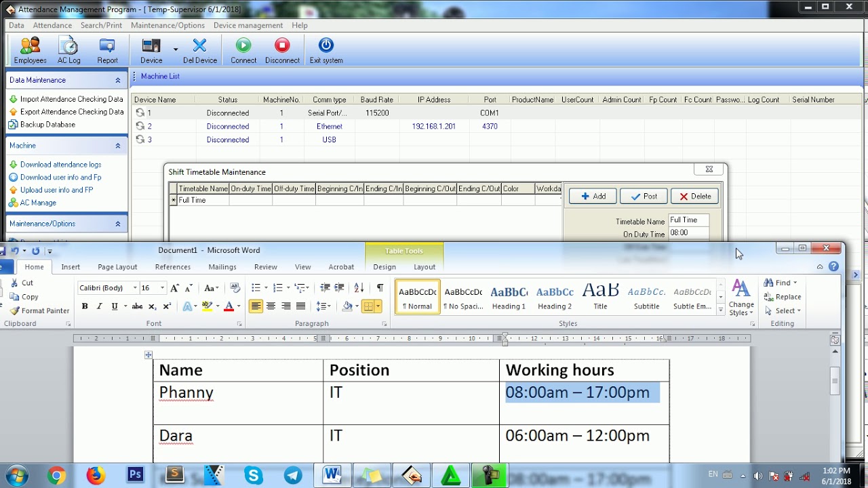868x488 pixels.
Task: Click the Decrease Indent icon
Action: pyautogui.click(x=325, y=288)
